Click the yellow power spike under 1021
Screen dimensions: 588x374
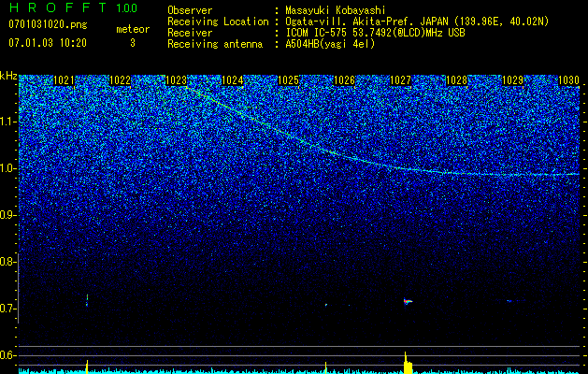[87, 367]
